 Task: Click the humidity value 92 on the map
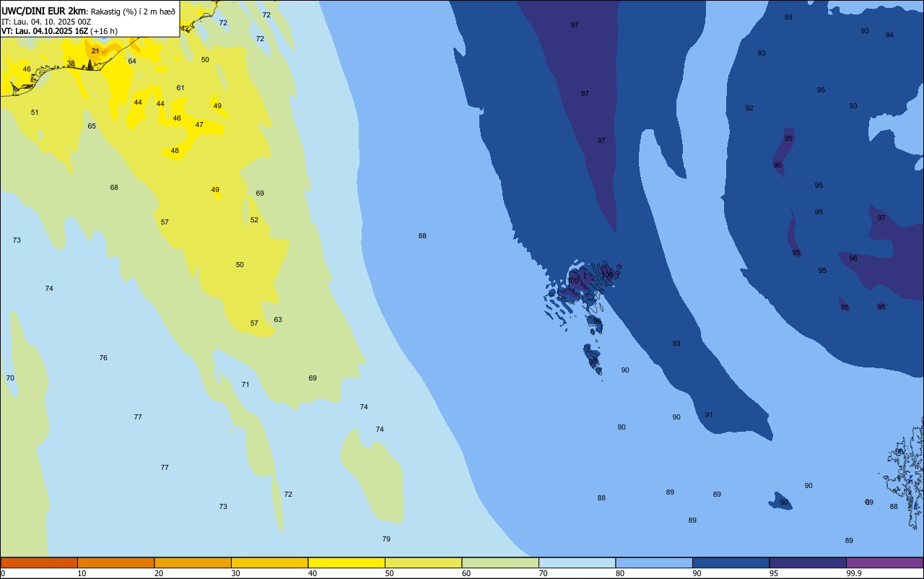pos(749,108)
